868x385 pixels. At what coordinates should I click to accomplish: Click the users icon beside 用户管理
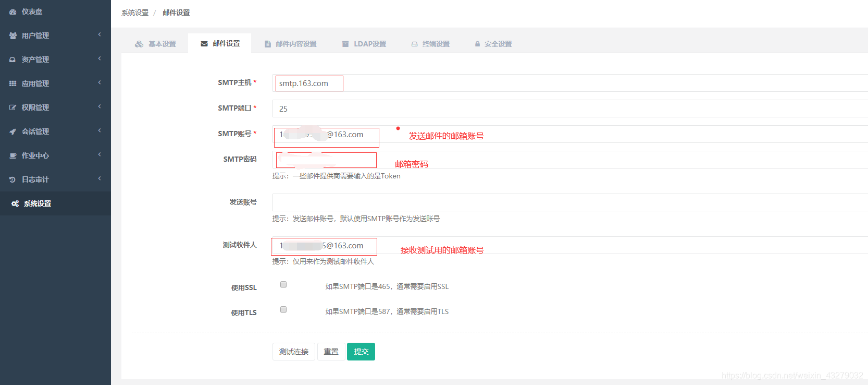(x=13, y=36)
